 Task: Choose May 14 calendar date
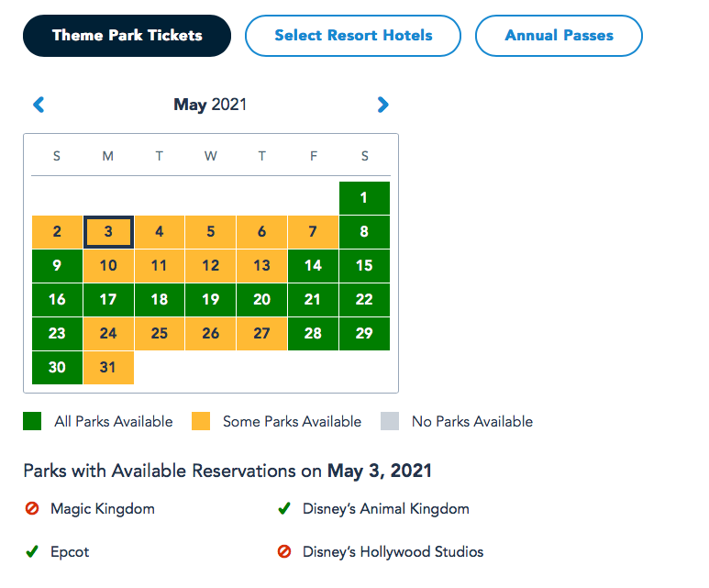pos(313,266)
